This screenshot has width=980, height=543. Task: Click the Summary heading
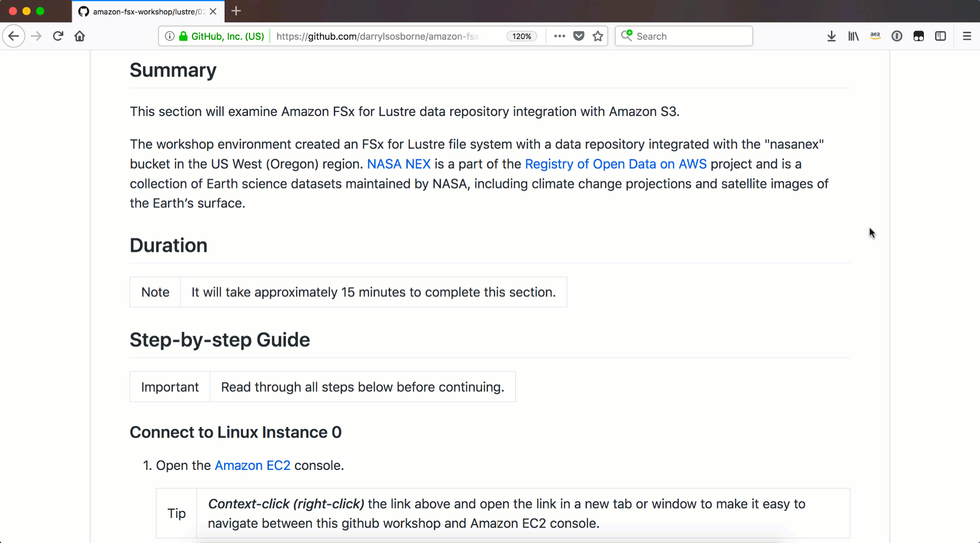click(x=173, y=70)
